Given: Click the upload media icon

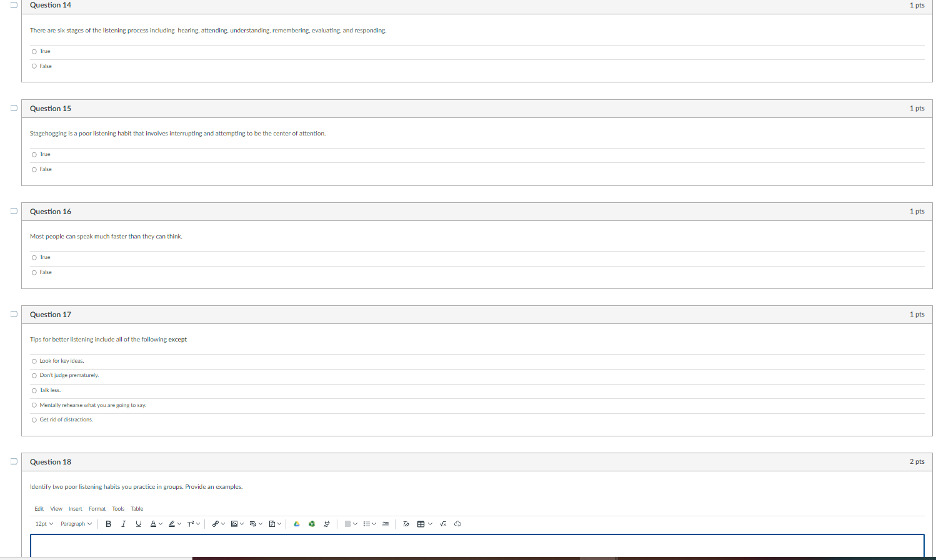Looking at the screenshot, I should pos(252,524).
